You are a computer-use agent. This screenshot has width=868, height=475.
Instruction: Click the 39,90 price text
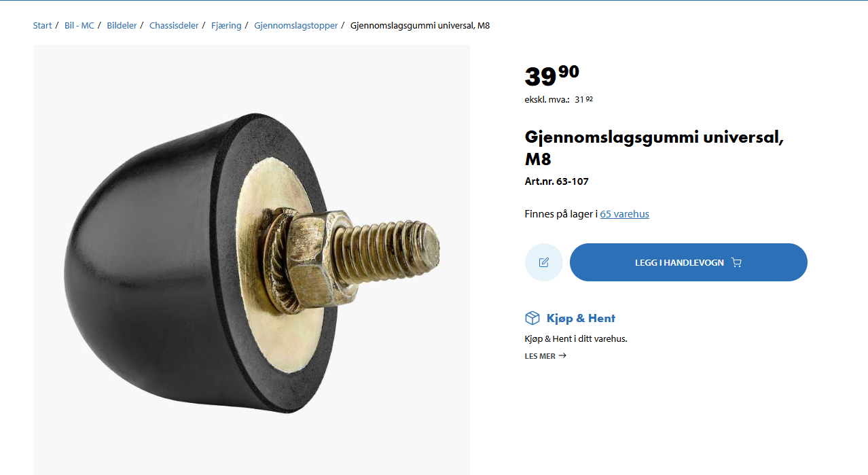pyautogui.click(x=552, y=75)
